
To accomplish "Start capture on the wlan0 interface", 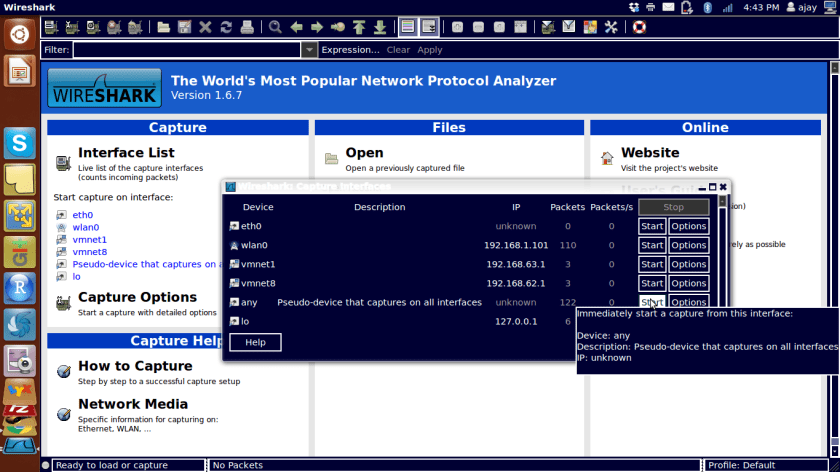I will 652,246.
